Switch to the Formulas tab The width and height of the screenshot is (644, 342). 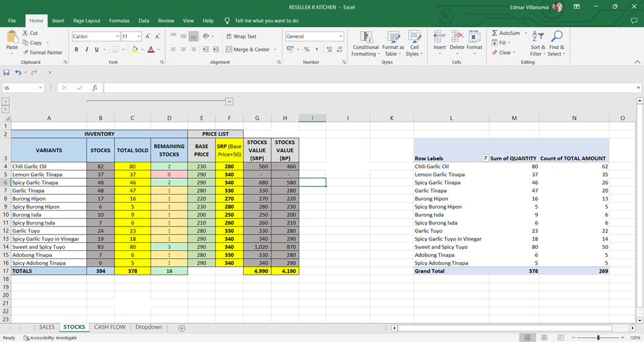tap(119, 20)
